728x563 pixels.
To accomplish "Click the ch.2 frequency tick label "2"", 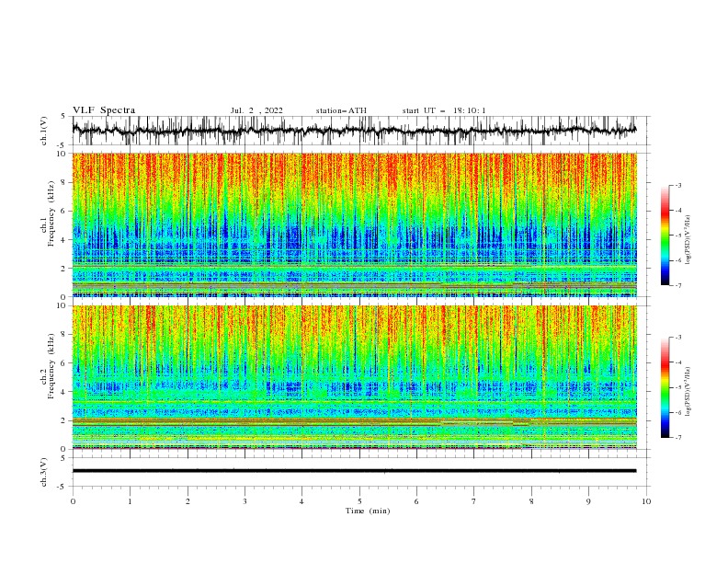I will 64,420.
